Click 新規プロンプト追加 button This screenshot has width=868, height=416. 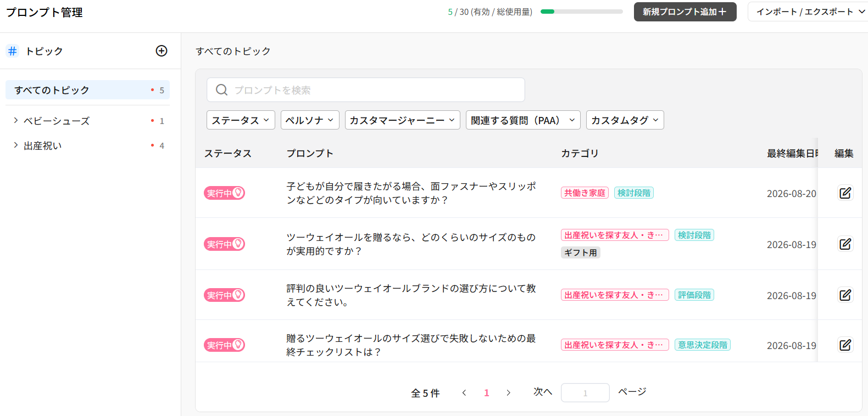pos(685,12)
